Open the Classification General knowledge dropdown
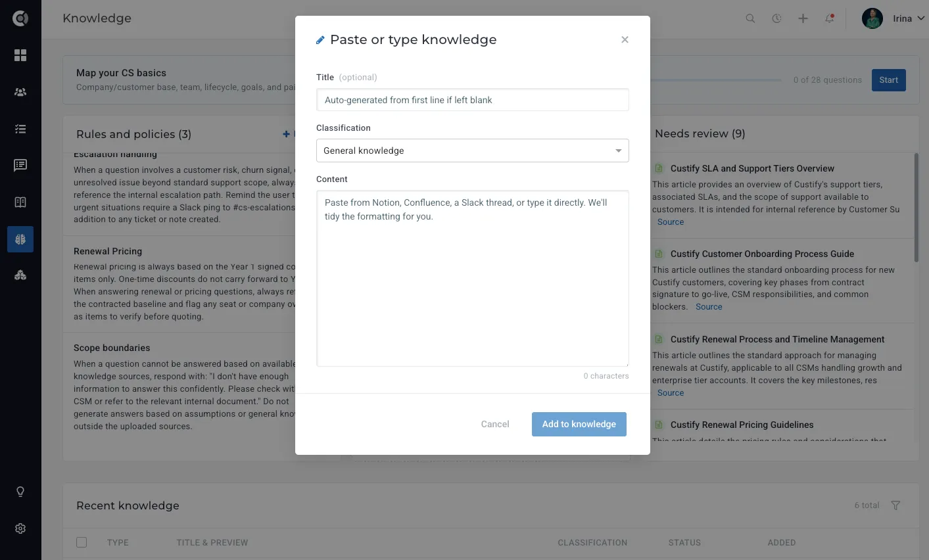 coord(472,151)
